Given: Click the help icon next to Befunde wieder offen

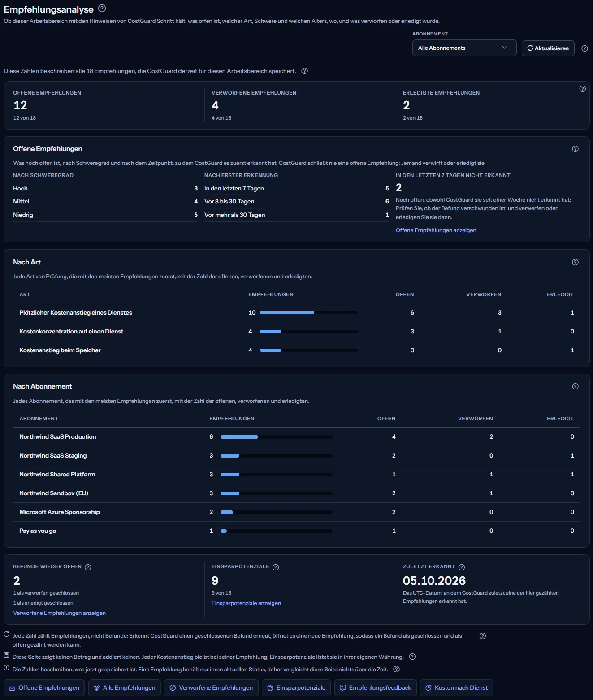Looking at the screenshot, I should (x=88, y=567).
